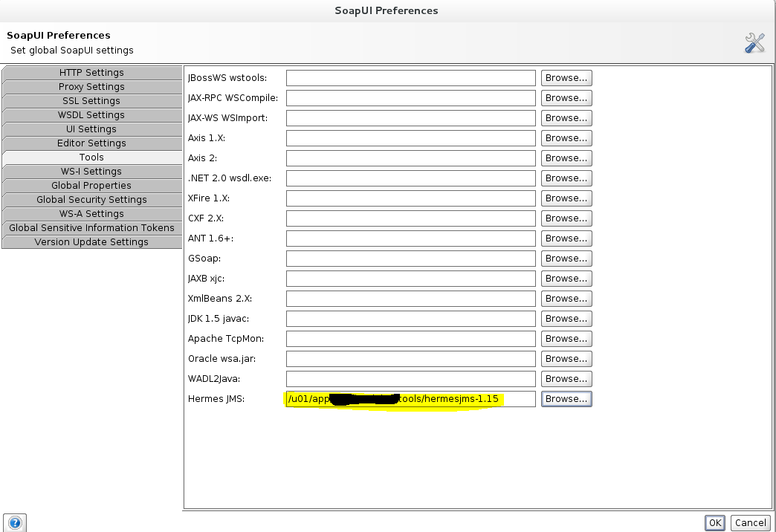Click the Hermes JMS path field

click(x=411, y=398)
